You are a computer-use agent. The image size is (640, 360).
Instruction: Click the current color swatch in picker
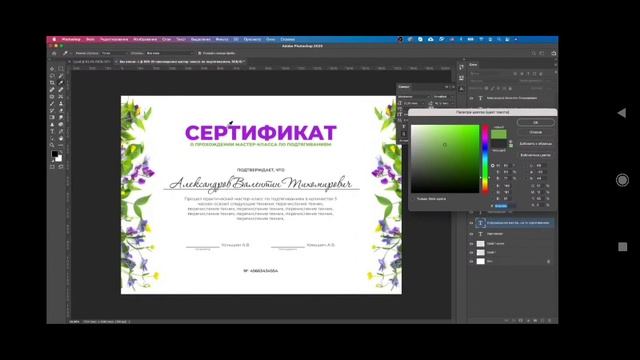pos(498,143)
